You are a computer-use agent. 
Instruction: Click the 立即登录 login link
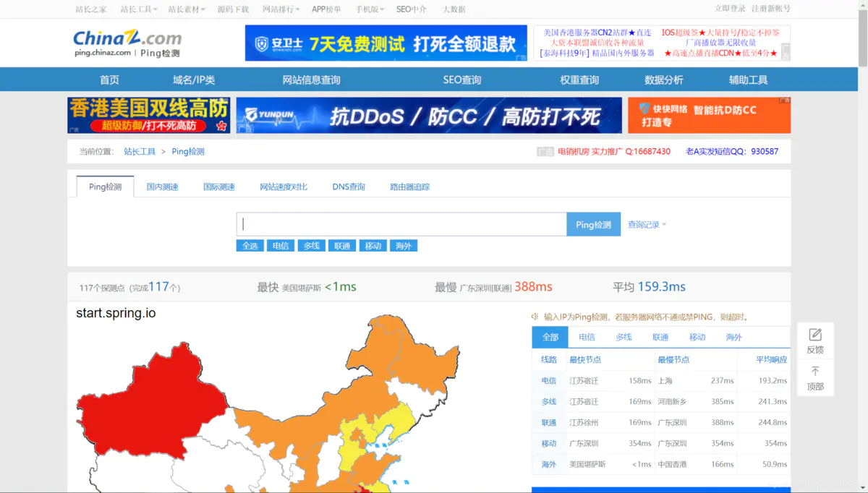coord(730,9)
